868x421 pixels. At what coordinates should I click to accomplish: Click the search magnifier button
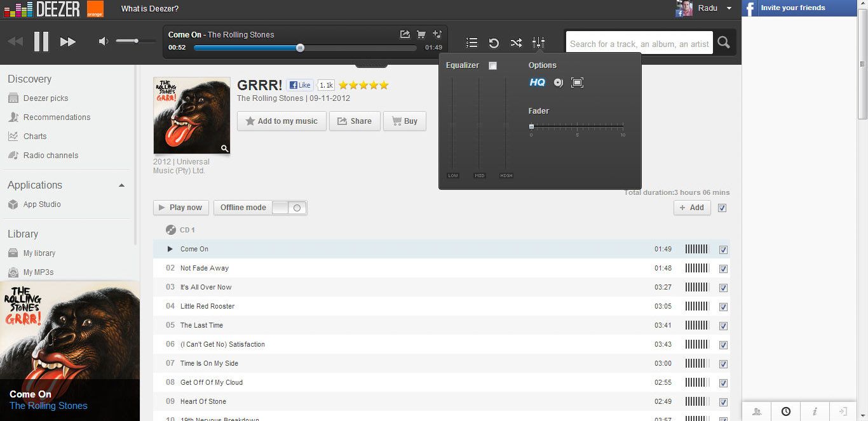[x=724, y=43]
